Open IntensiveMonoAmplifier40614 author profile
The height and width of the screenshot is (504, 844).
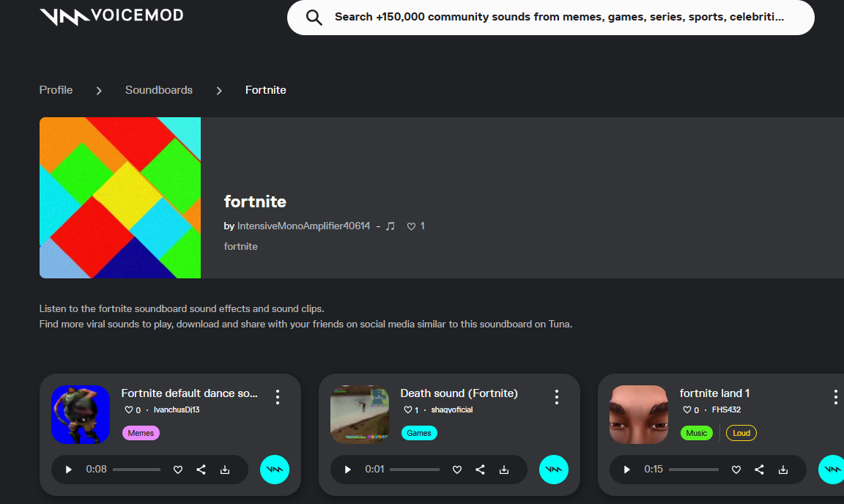coord(303,226)
